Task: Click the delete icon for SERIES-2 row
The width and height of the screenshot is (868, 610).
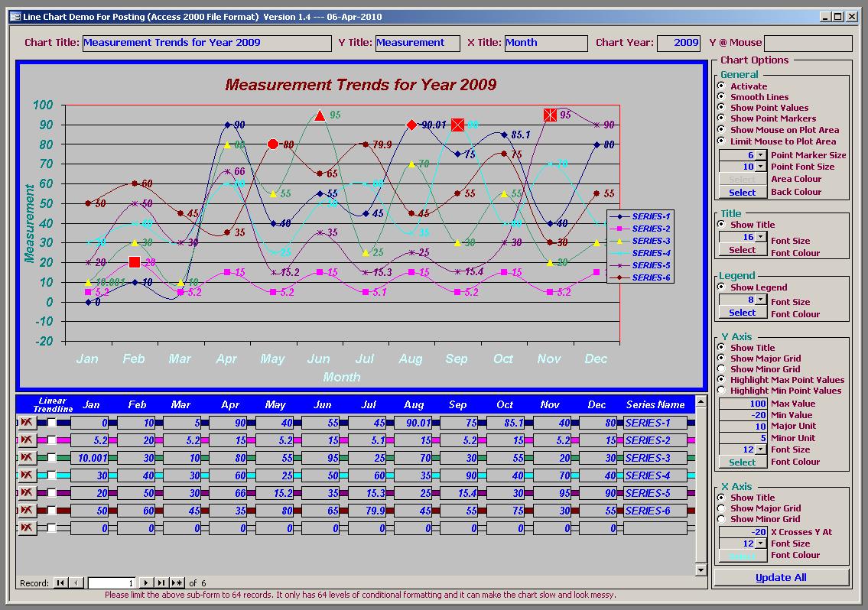Action: point(27,440)
